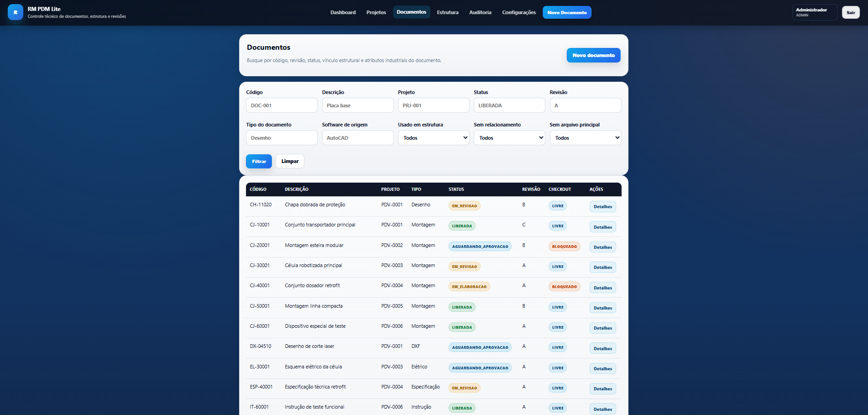The width and height of the screenshot is (868, 415).
Task: Open Configurações in the top navigation
Action: point(519,12)
